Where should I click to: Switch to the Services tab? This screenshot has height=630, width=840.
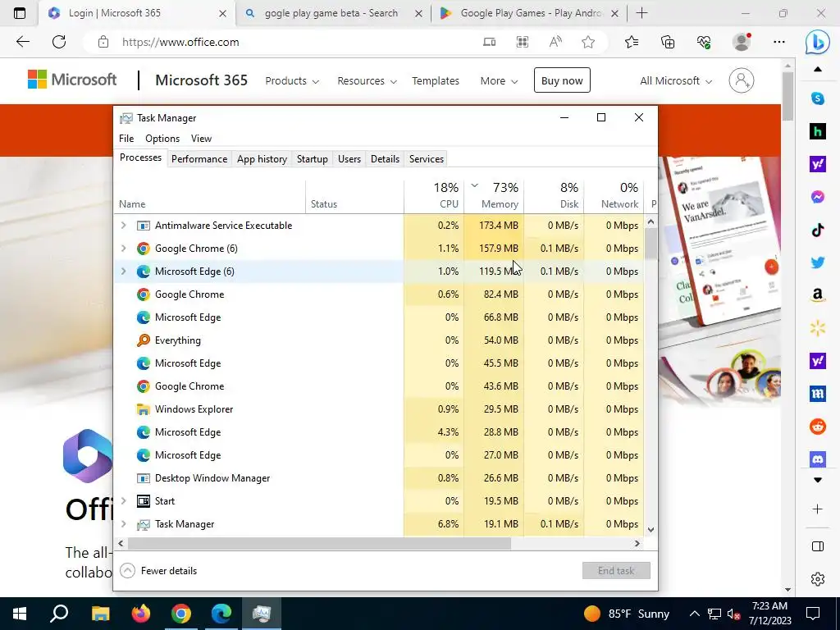(x=427, y=159)
